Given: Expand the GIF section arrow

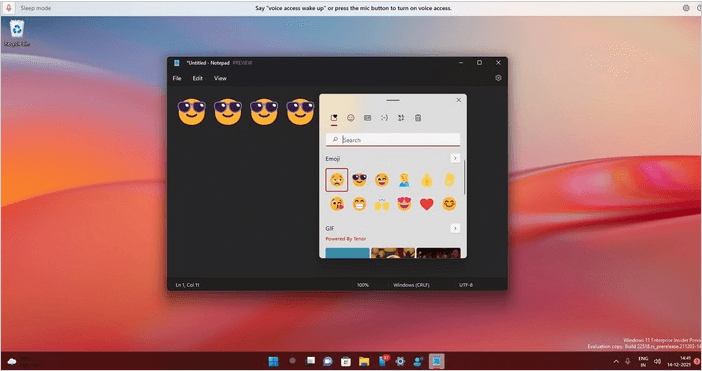Looking at the screenshot, I should point(455,228).
